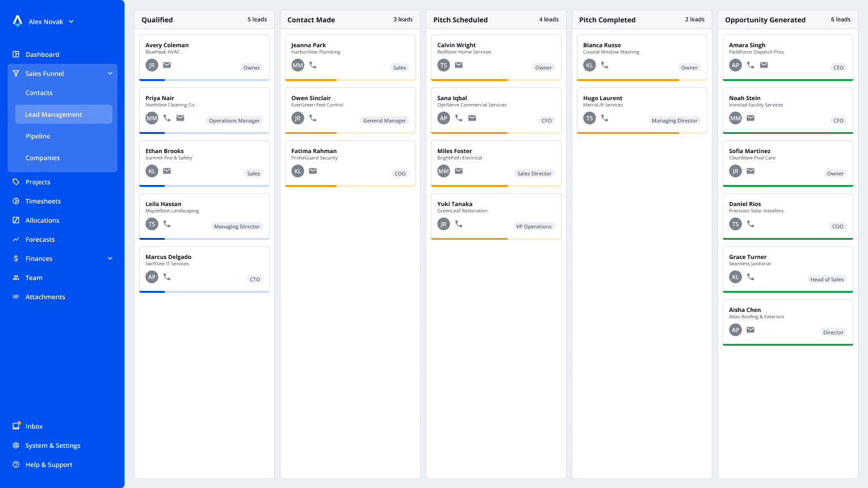The height and width of the screenshot is (488, 868).
Task: Click email icon on Aisha Chen card
Action: point(751,330)
